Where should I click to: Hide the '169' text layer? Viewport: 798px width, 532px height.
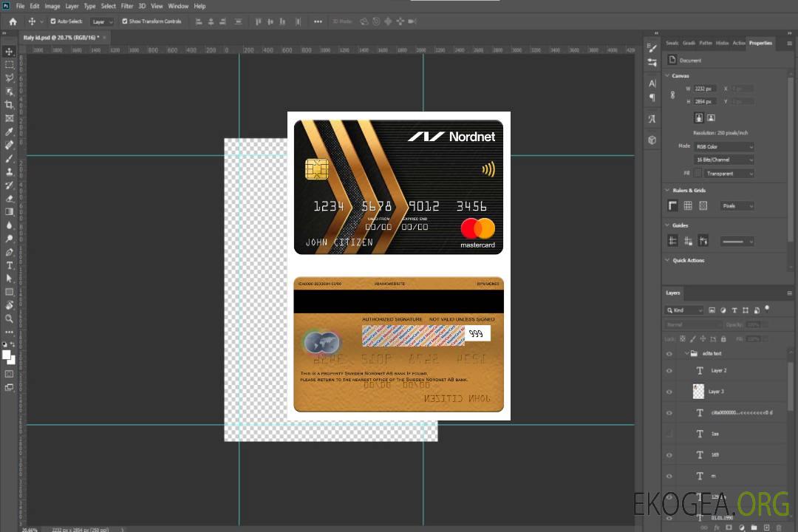click(x=669, y=455)
